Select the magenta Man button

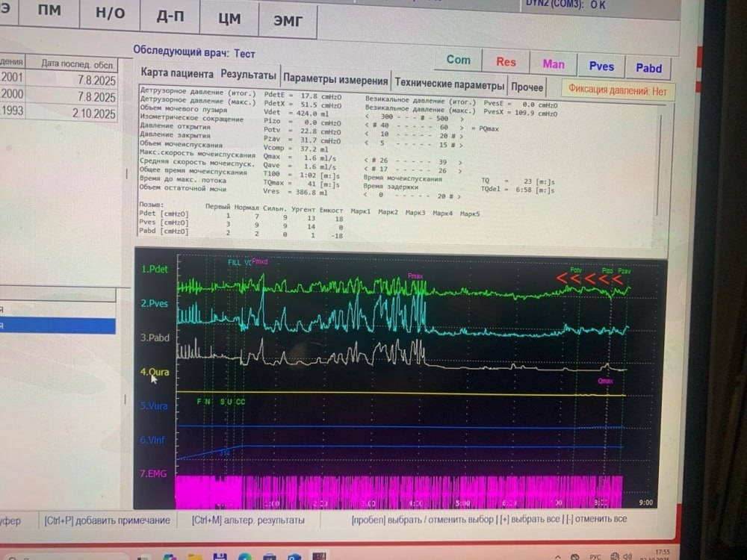click(x=554, y=64)
